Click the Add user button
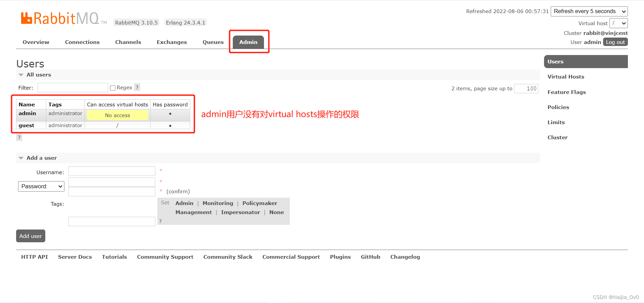The image size is (644, 303). pos(31,236)
